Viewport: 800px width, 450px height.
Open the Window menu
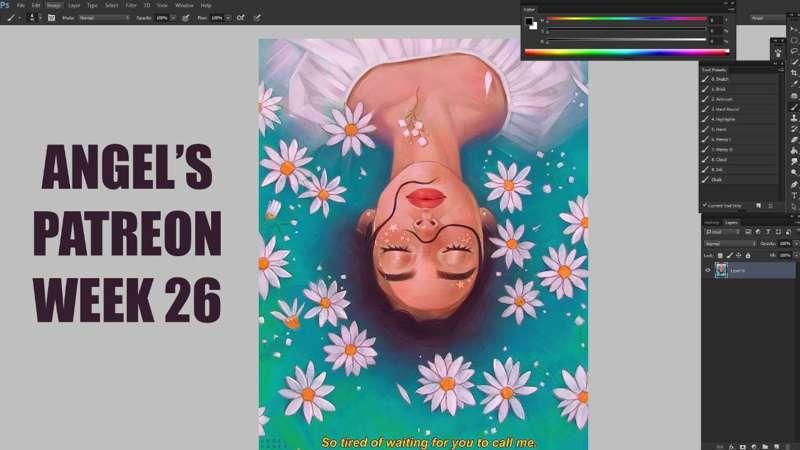coord(184,5)
